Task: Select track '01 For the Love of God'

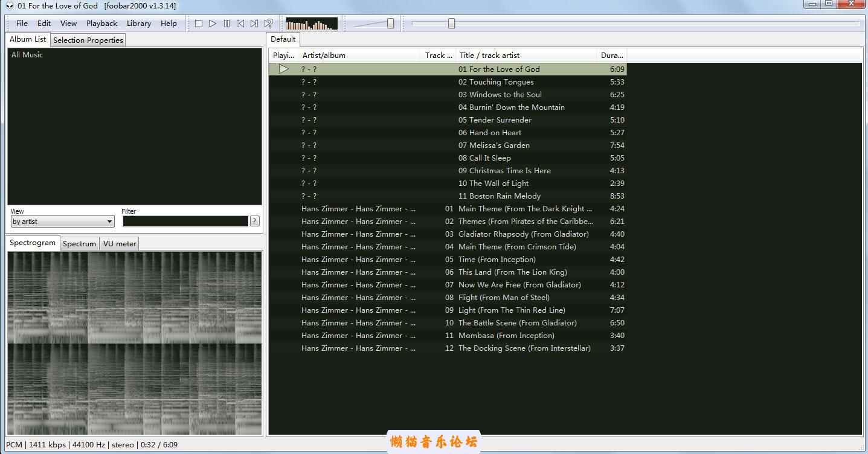Action: pos(448,69)
